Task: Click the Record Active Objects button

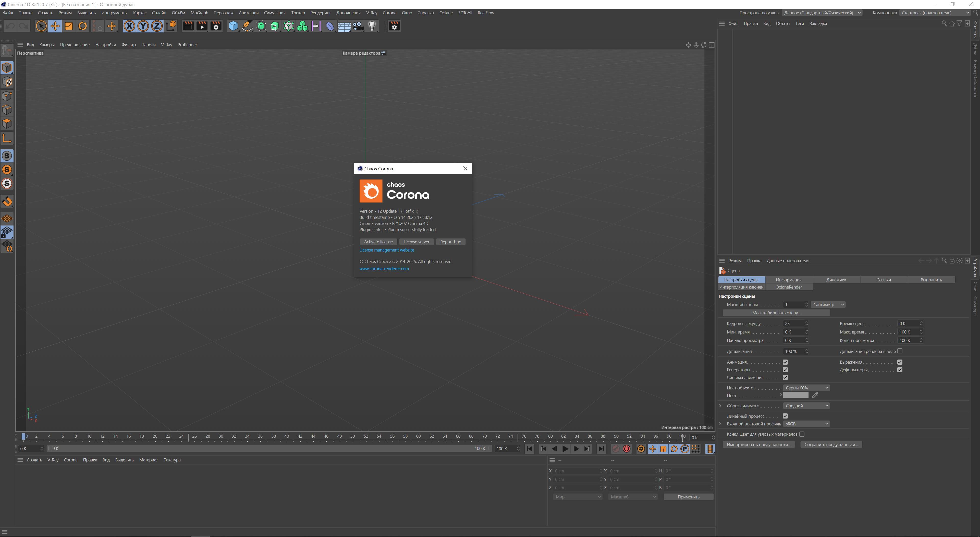Action: coord(616,449)
